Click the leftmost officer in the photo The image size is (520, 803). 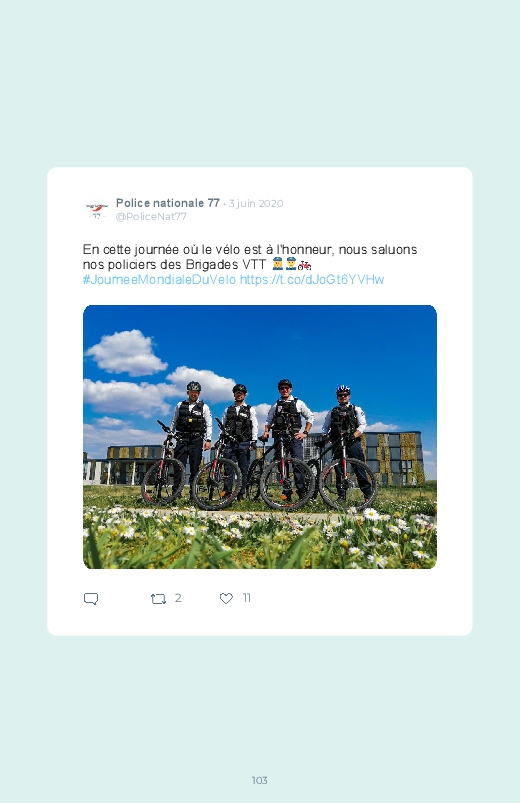(191, 439)
